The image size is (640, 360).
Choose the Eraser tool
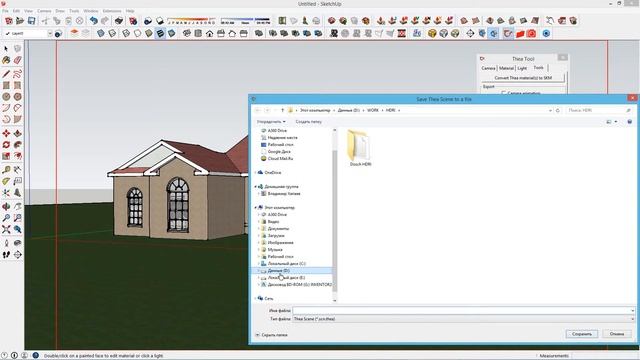[18, 60]
